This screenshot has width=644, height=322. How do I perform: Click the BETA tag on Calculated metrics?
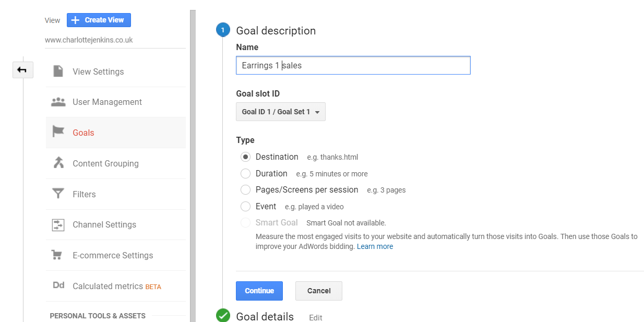point(153,287)
